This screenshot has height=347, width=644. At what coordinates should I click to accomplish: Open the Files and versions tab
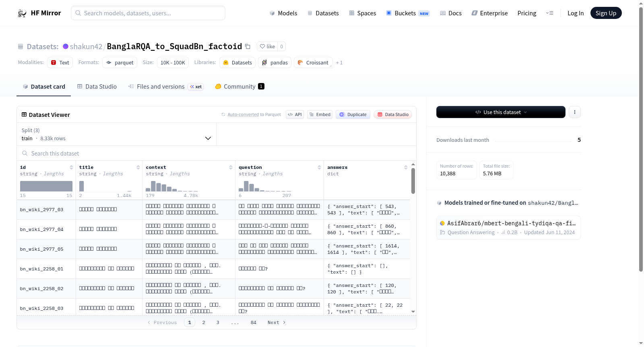coord(166,87)
